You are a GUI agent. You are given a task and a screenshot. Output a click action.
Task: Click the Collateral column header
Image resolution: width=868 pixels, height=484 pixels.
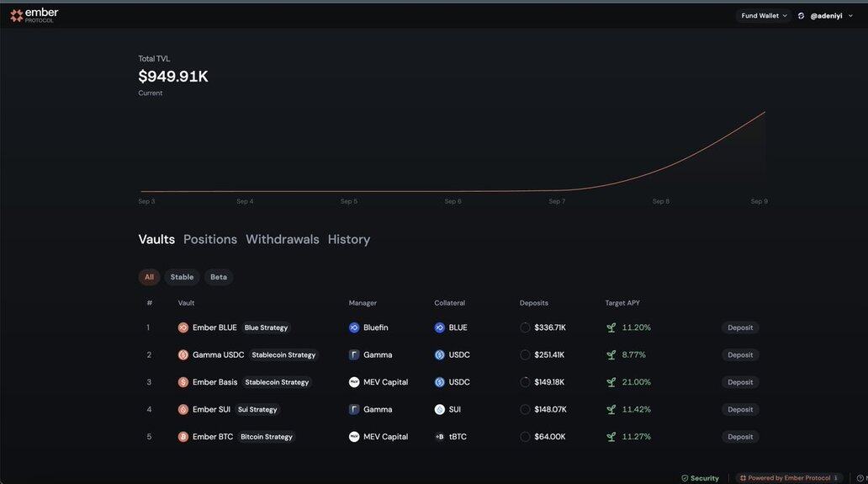(x=449, y=303)
